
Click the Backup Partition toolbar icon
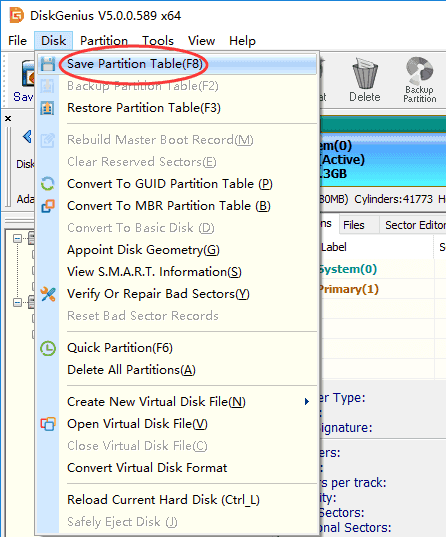(x=420, y=71)
